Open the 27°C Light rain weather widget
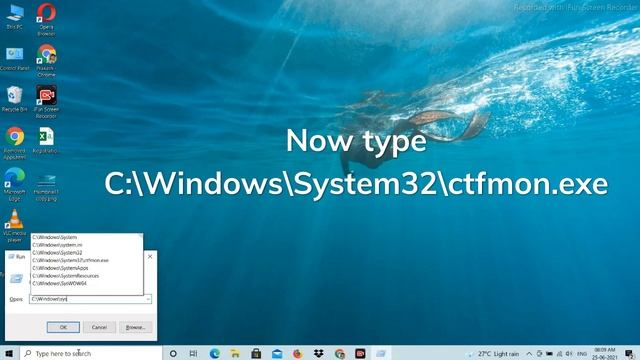 494,354
